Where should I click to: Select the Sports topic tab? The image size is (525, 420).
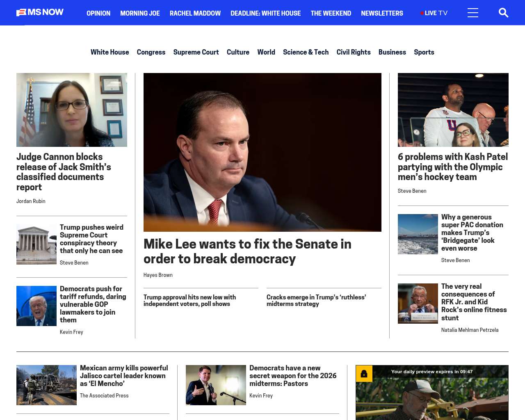[x=424, y=52]
